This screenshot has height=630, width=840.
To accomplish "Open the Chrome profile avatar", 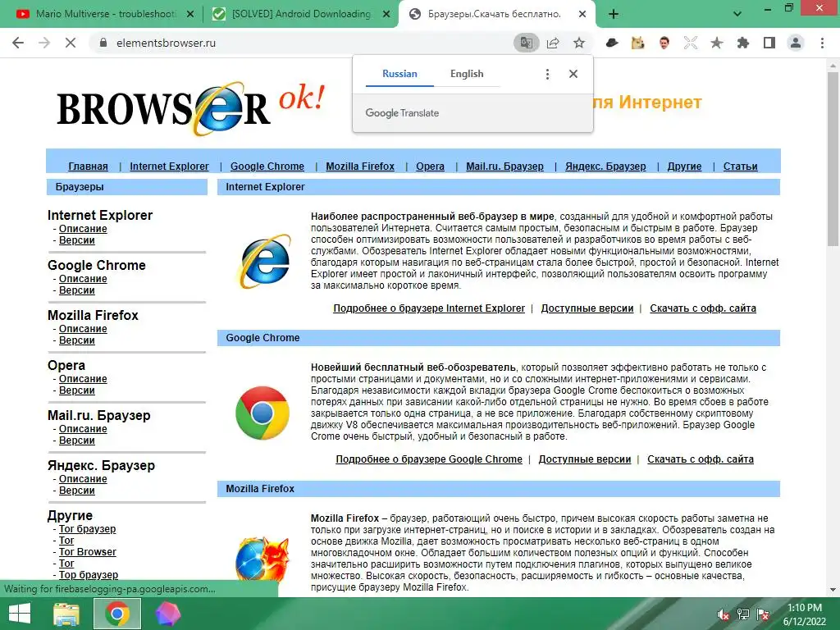I will pyautogui.click(x=796, y=43).
